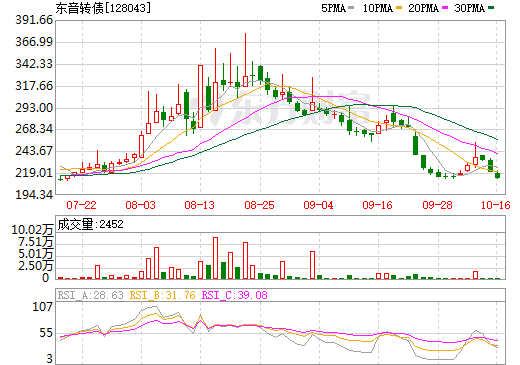Screen dimensions: 520x365
Task: Click the 20PMA magenta legend swatch
Action: coord(445,7)
